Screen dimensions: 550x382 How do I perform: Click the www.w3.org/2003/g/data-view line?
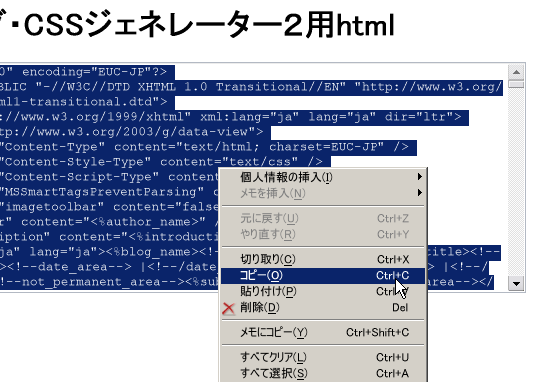(135, 132)
